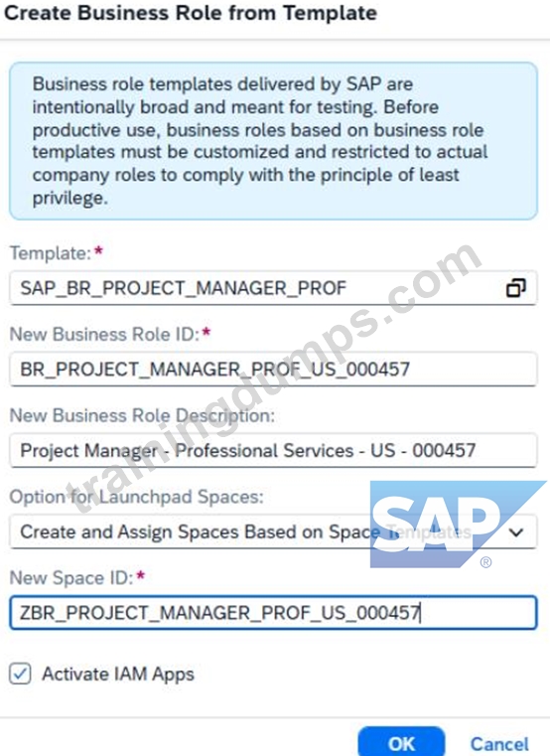Click the New Business Role Description label
The width and height of the screenshot is (550, 756).
[x=142, y=415]
